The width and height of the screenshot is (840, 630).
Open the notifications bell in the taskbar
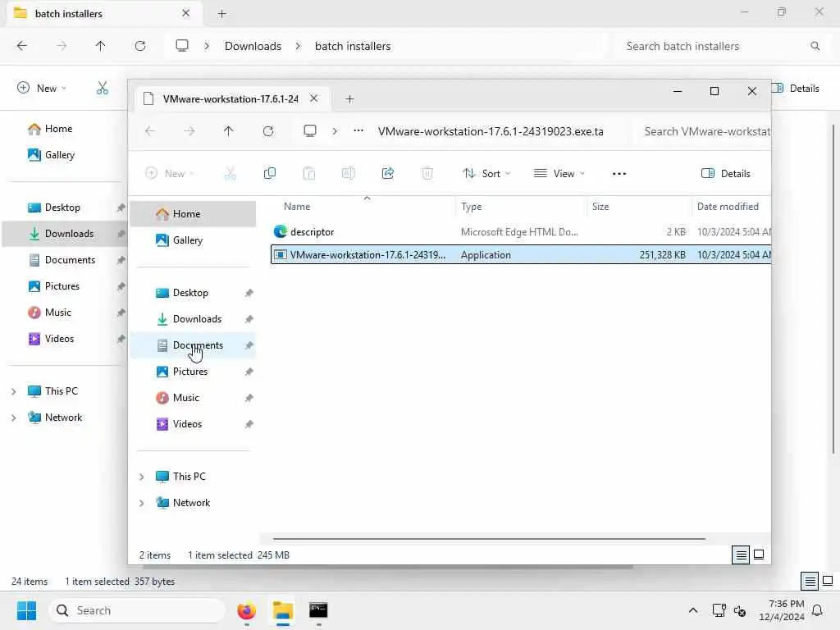pos(818,610)
